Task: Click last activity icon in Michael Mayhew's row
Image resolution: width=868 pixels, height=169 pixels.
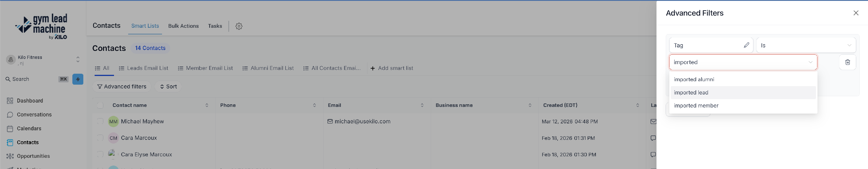Action: [653, 122]
